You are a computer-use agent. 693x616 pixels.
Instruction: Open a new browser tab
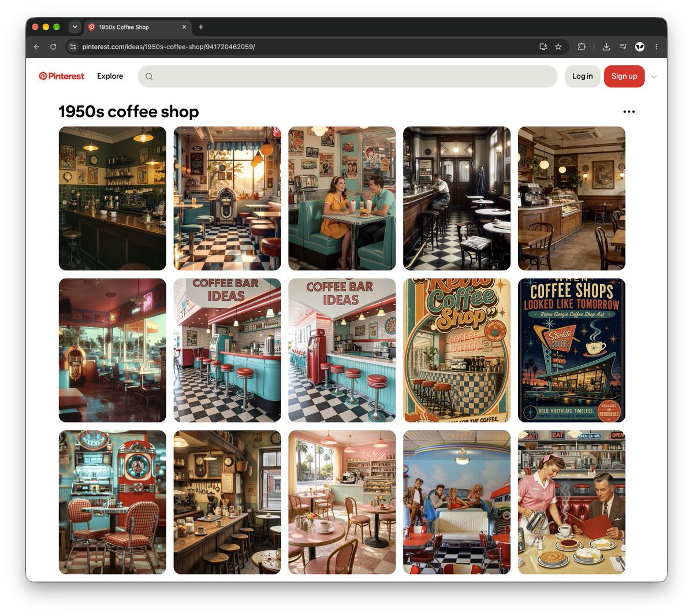pyautogui.click(x=201, y=27)
